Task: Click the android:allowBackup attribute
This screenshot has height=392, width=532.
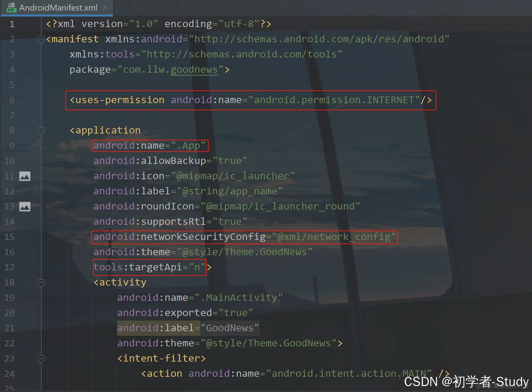Action: (x=170, y=161)
